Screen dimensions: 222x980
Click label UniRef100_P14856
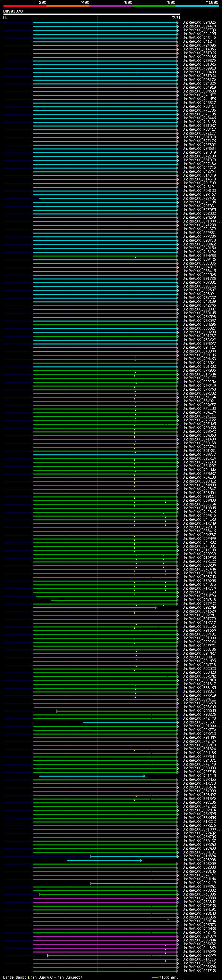click(x=199, y=49)
